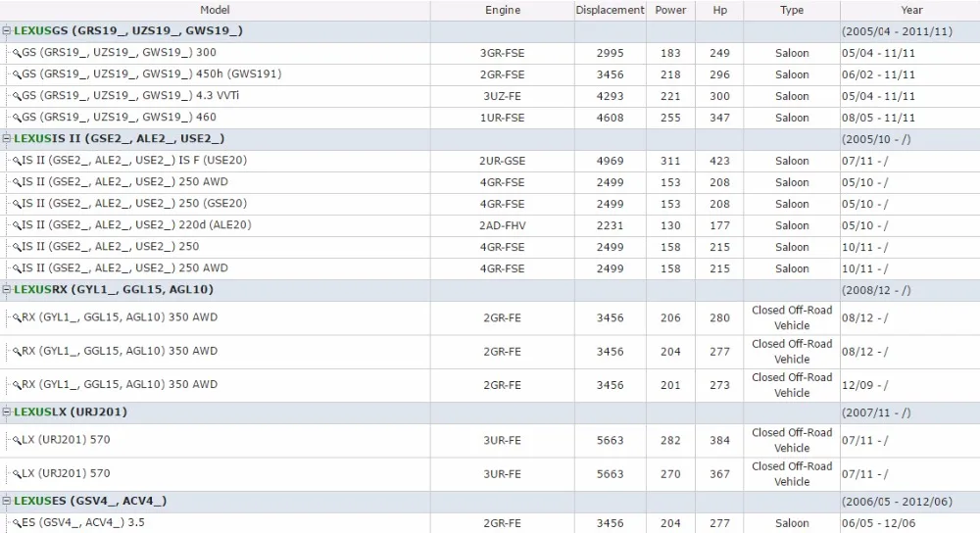This screenshot has height=533, width=980.
Task: Click magnifier icon beside ES 3.5 row
Action: 17,523
